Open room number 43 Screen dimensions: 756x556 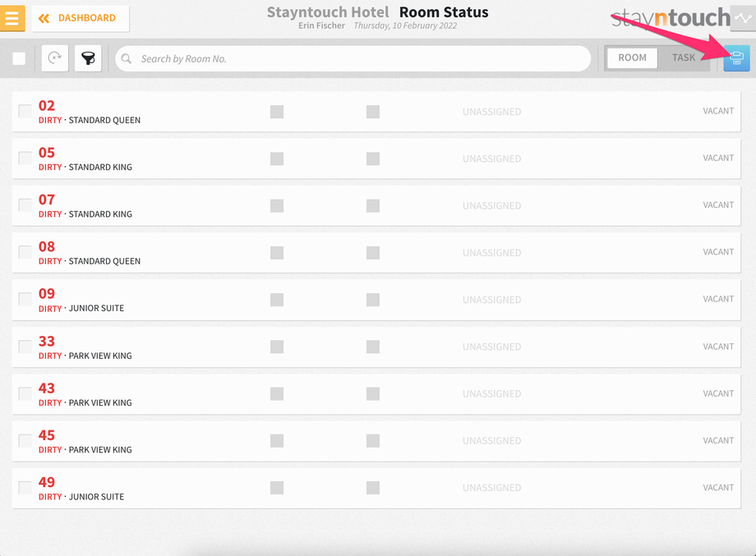[x=47, y=388]
